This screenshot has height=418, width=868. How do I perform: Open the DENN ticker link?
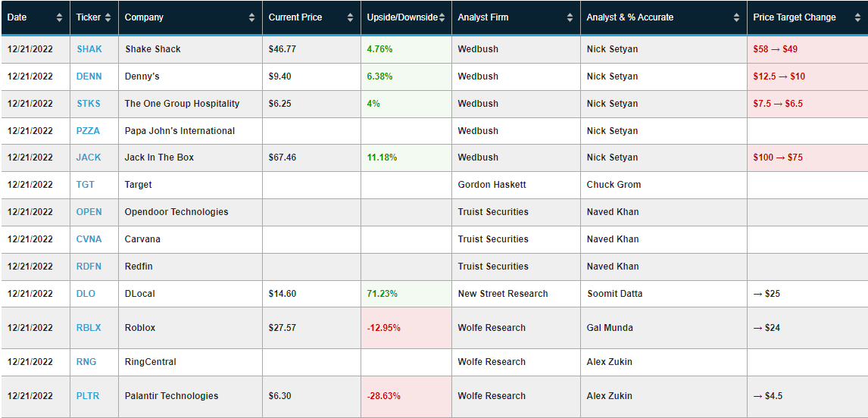click(x=89, y=76)
